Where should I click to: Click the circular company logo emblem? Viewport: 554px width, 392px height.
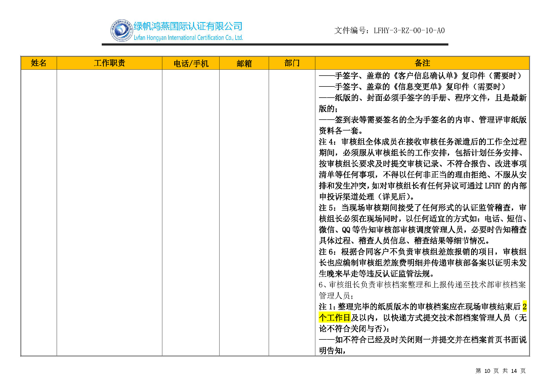click(x=121, y=31)
